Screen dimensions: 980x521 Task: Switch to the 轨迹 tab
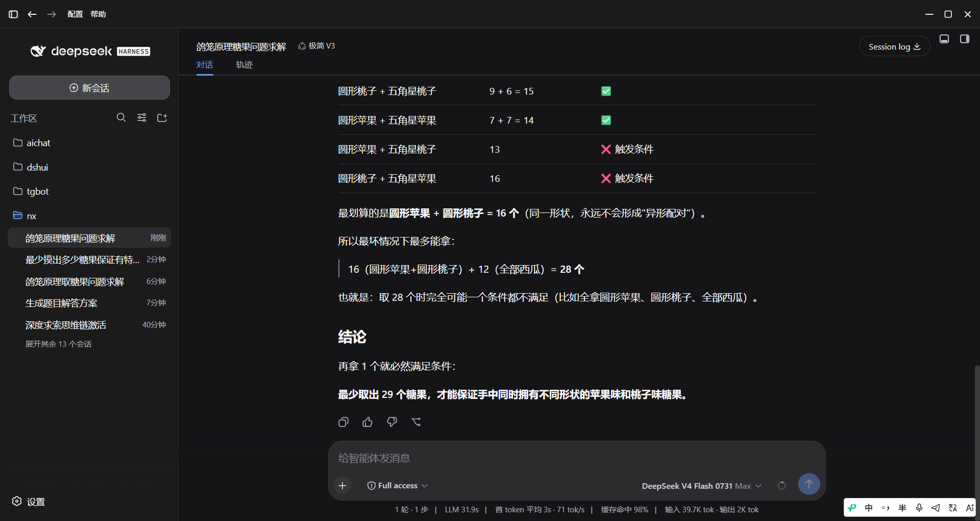(x=244, y=65)
